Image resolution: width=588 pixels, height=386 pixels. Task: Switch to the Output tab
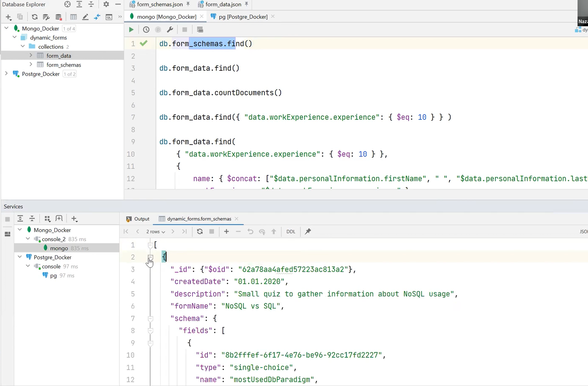click(142, 219)
